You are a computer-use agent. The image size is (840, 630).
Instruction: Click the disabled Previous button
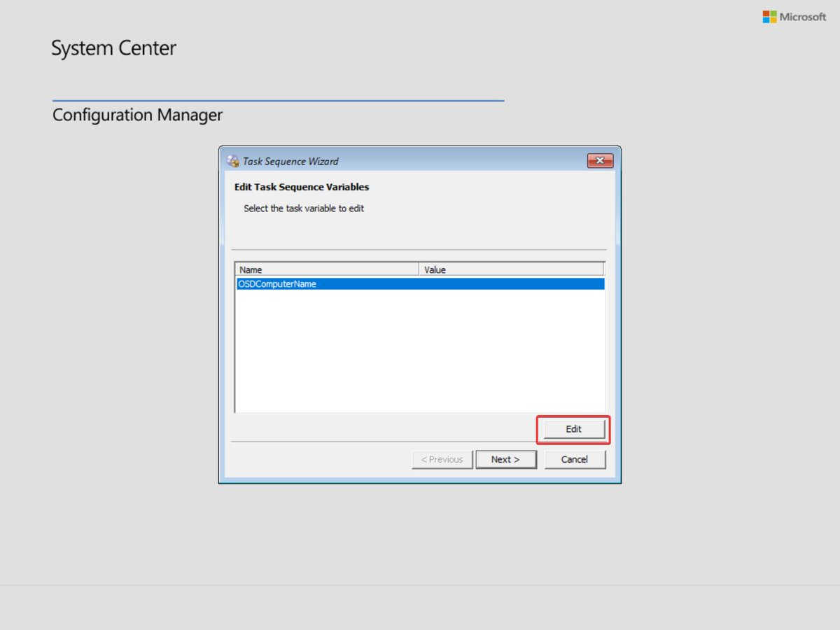(x=442, y=459)
